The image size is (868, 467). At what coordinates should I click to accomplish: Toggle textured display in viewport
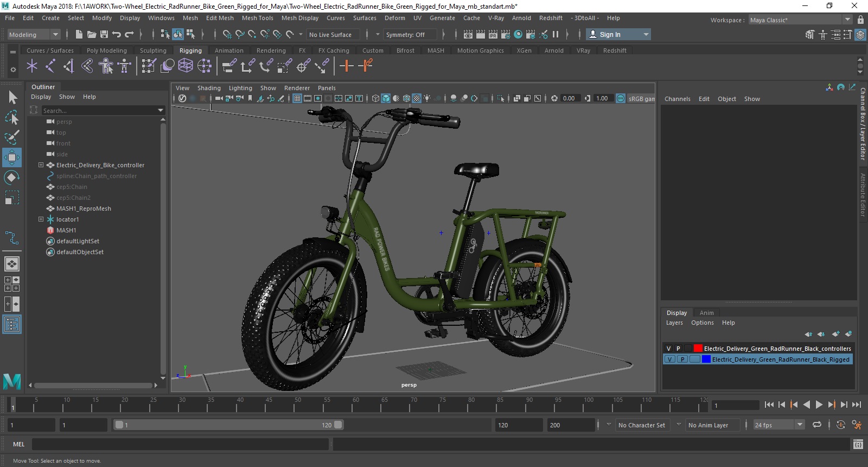pos(417,98)
